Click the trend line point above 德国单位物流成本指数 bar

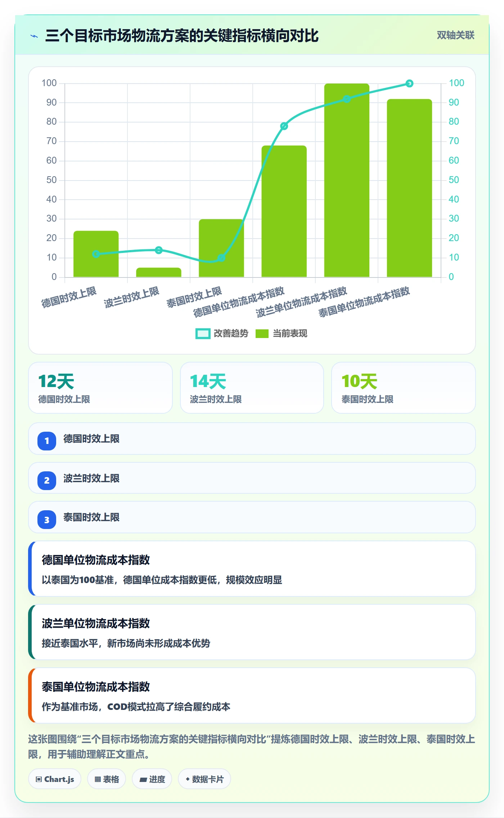[x=284, y=126]
